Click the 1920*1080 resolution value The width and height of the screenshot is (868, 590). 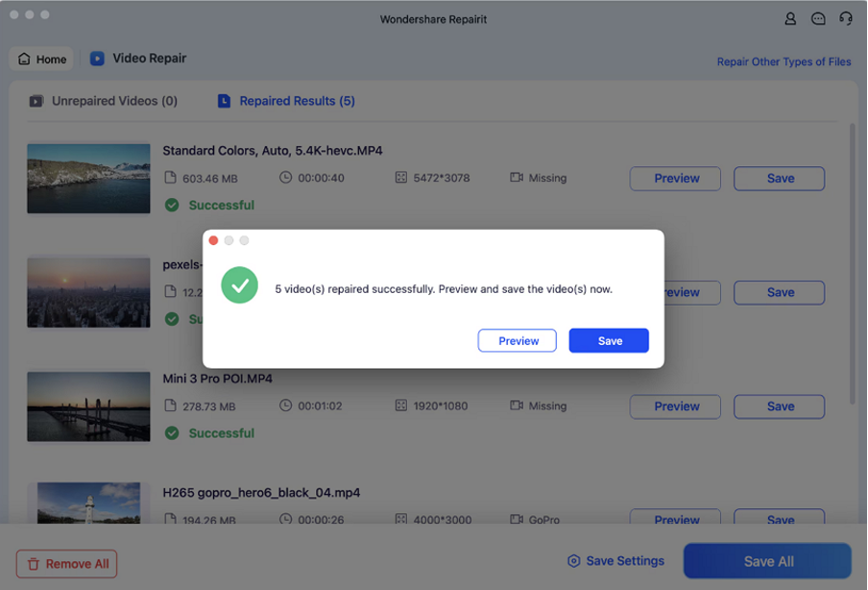(x=440, y=406)
